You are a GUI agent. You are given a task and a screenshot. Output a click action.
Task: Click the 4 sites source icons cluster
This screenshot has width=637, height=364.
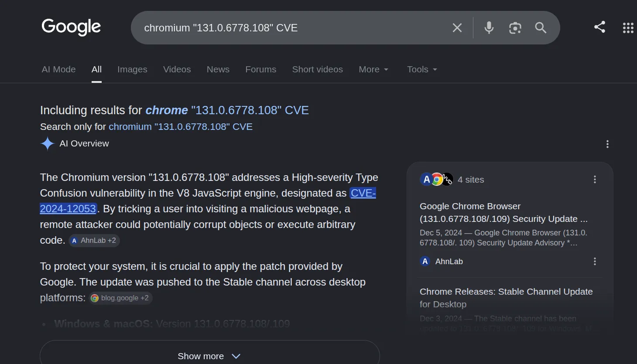click(x=437, y=179)
